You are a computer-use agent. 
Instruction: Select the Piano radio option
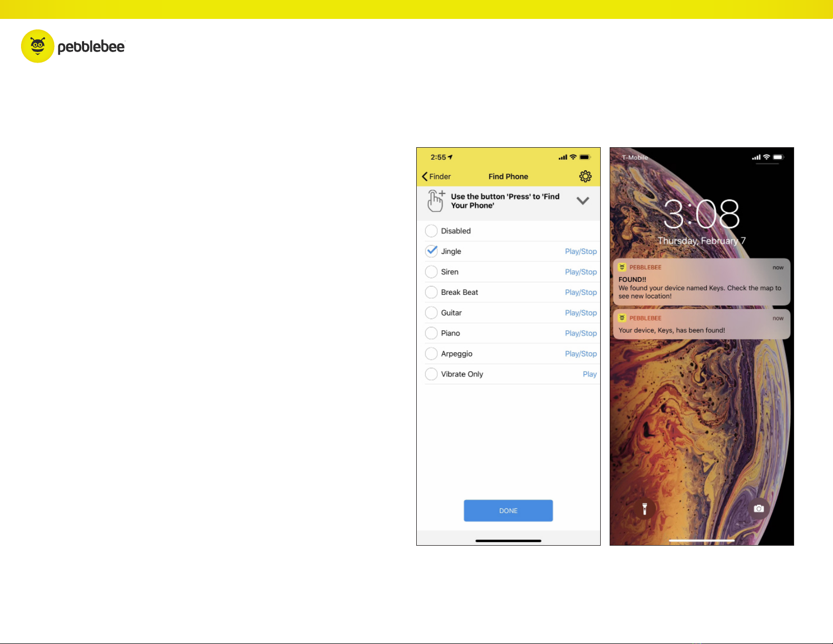click(x=431, y=333)
